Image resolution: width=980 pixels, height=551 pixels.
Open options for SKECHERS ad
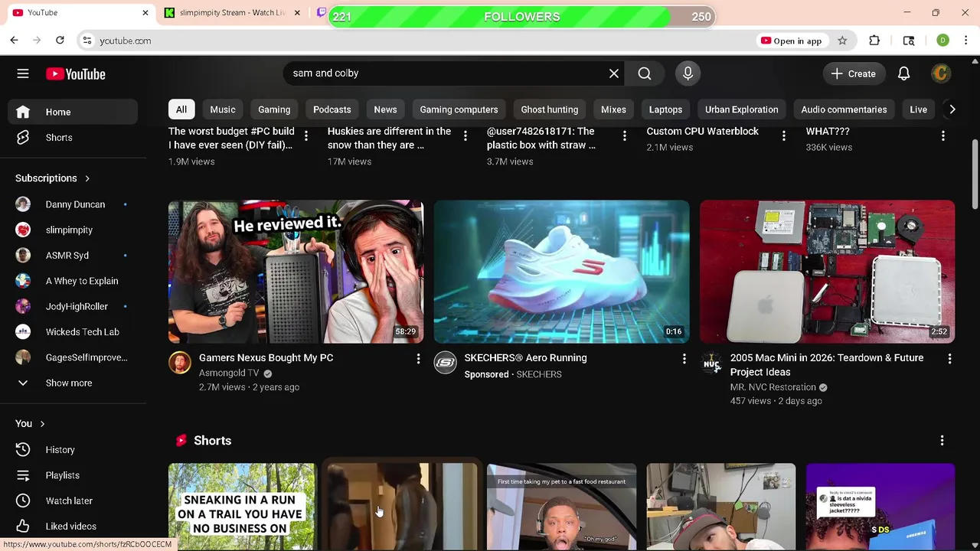[x=684, y=358]
